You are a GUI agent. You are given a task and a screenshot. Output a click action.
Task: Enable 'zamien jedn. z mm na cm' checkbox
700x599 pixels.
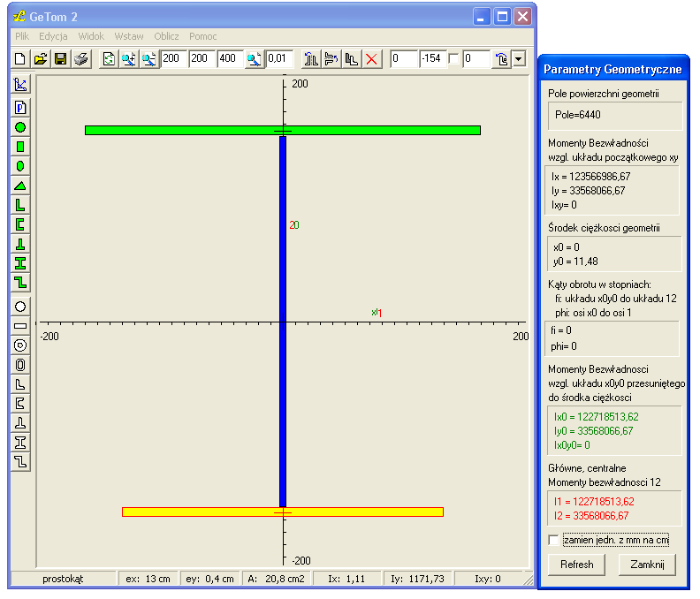(553, 539)
